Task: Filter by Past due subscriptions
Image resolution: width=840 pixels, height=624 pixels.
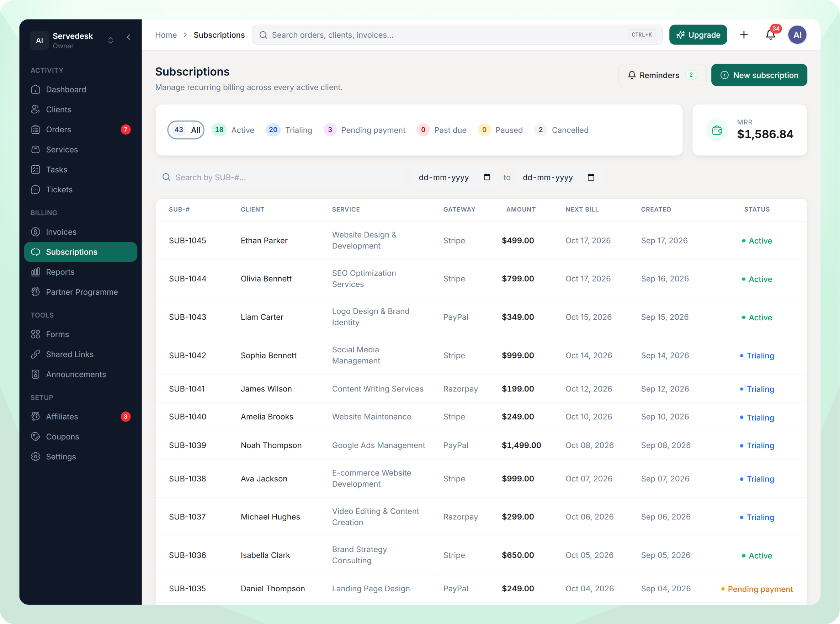Action: point(442,130)
